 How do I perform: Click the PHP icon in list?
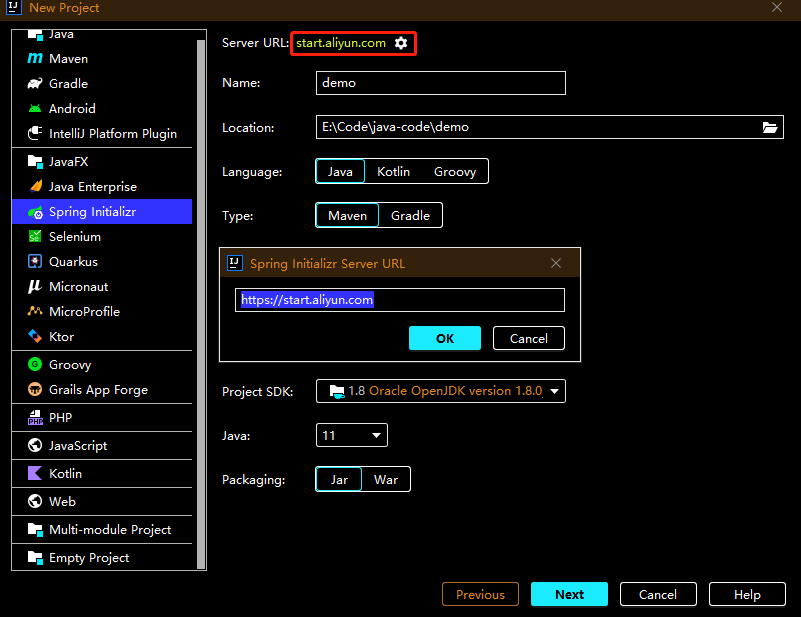35,417
